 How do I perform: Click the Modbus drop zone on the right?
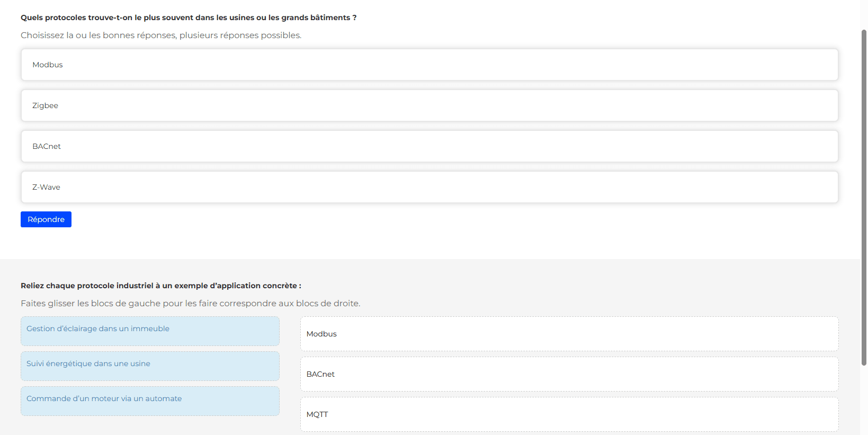569,334
